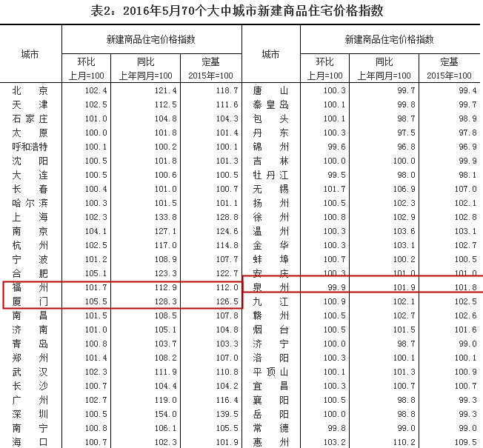Click Wuxi's 定基 value 107.0
The width and height of the screenshot is (483, 448).
(x=466, y=189)
